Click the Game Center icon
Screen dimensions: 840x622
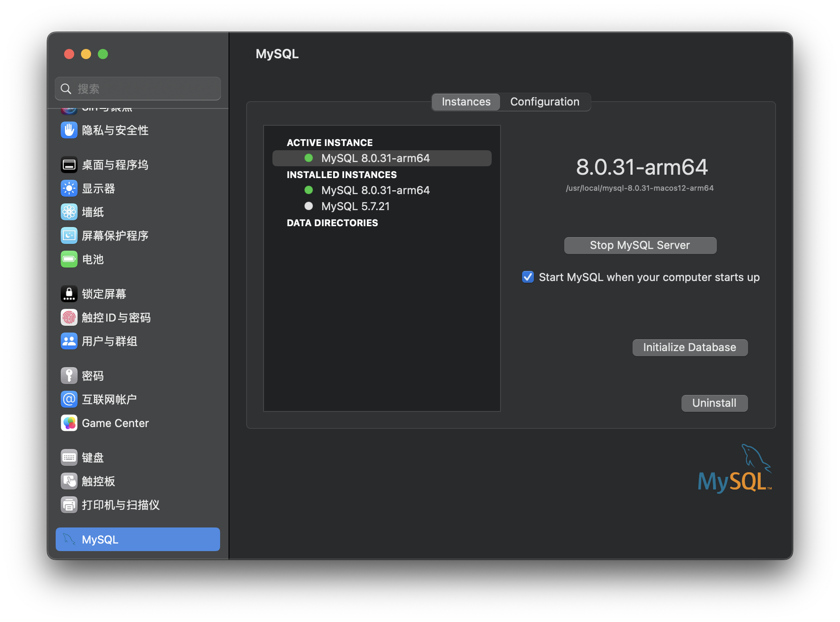click(x=69, y=423)
